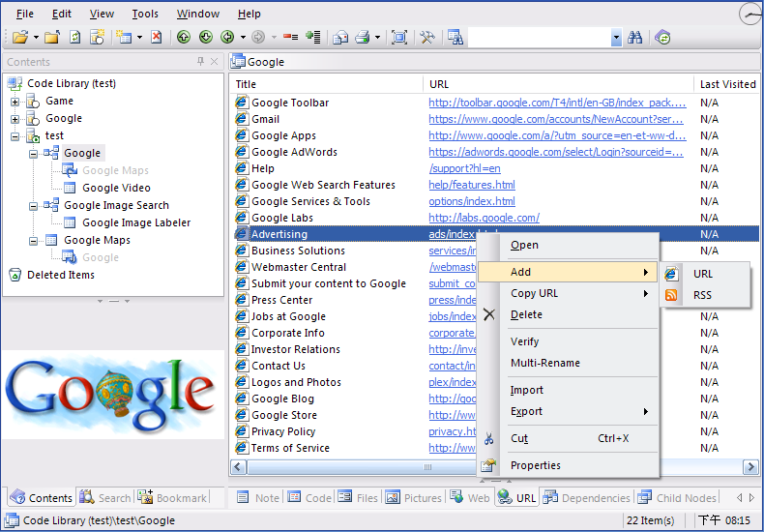Click the scissors icon beside Cut
Viewport: 764px width, 532px height.
point(488,438)
